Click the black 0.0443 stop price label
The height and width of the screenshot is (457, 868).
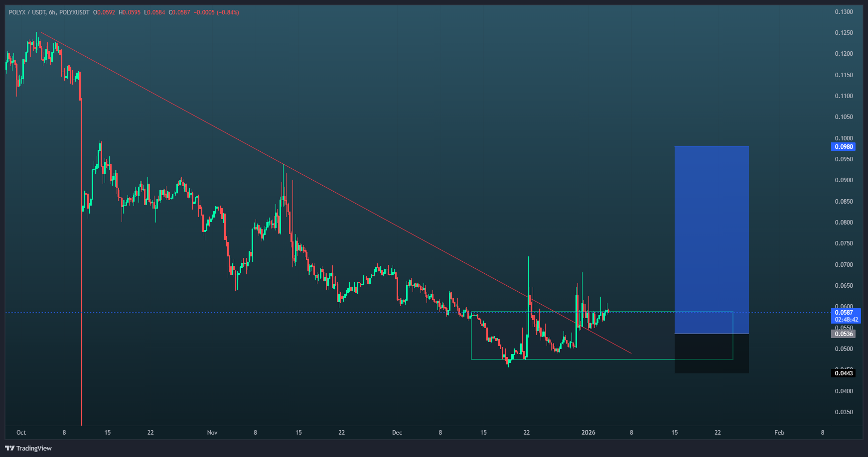click(x=843, y=373)
